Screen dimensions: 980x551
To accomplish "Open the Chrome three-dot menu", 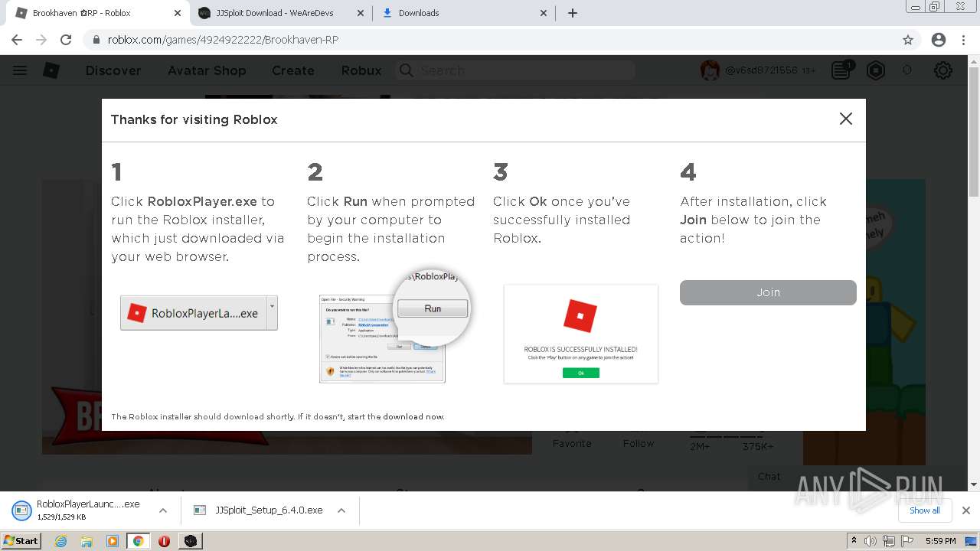I will pos(963,40).
